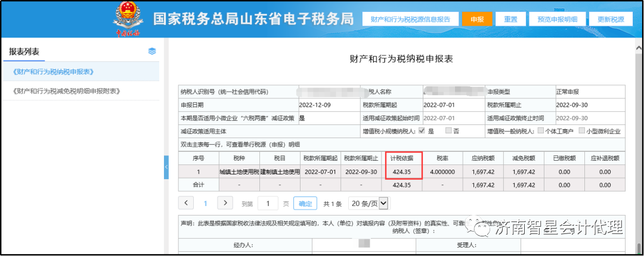Open the 20 条/页 page size dropdown

[368, 202]
